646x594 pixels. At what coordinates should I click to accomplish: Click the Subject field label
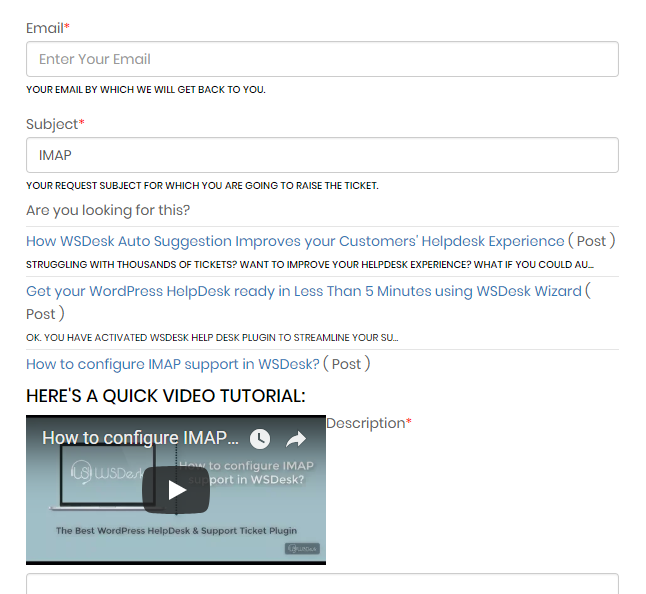click(55, 124)
